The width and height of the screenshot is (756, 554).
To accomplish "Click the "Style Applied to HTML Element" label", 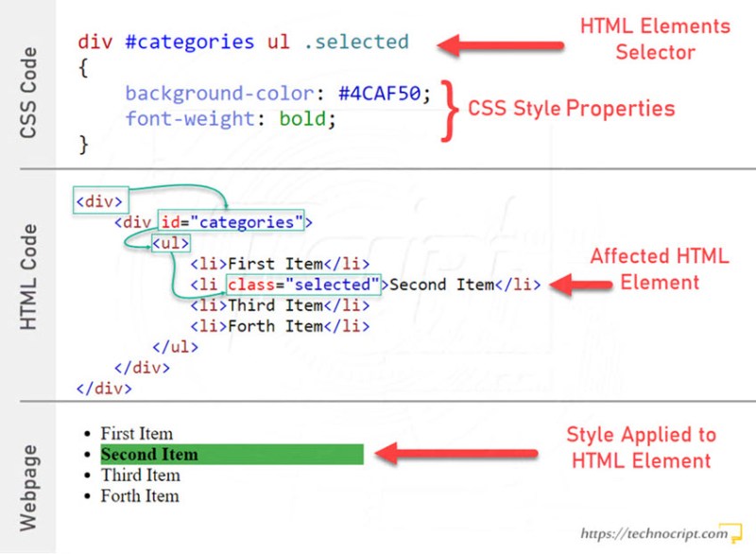I will click(642, 447).
